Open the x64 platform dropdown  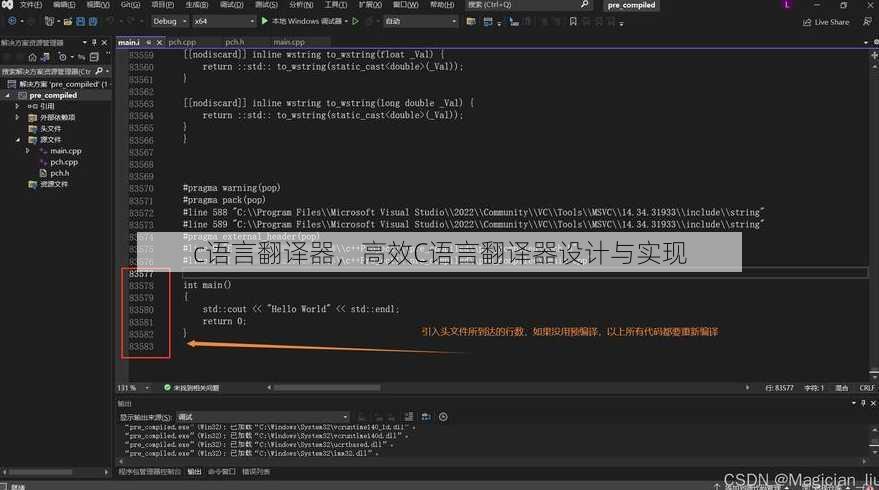(224, 21)
